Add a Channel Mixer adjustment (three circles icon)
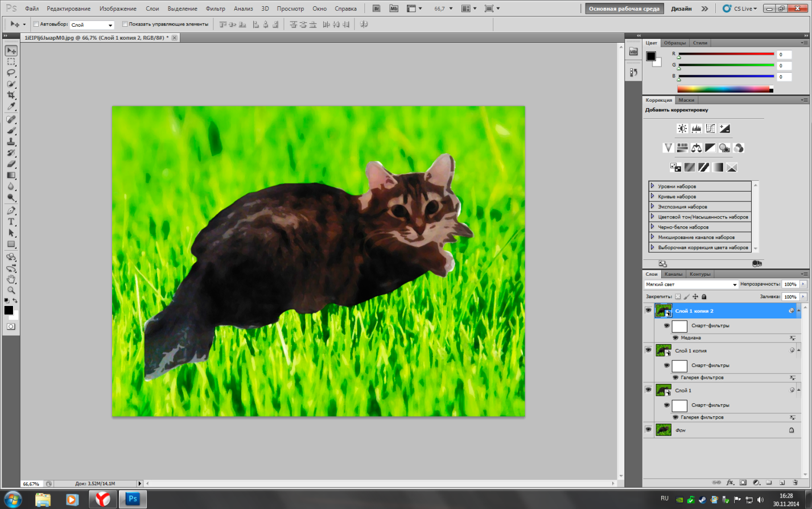This screenshot has width=812, height=509. tap(739, 148)
